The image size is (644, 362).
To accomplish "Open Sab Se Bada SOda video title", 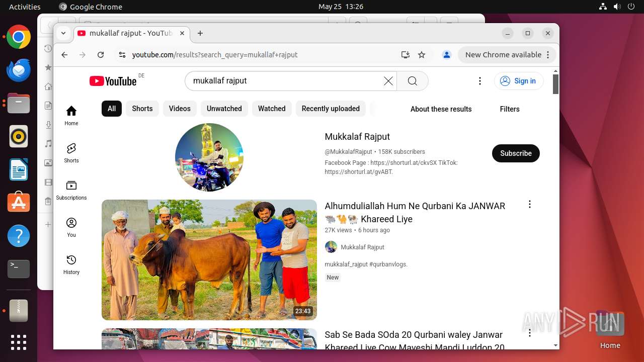I will (x=415, y=341).
